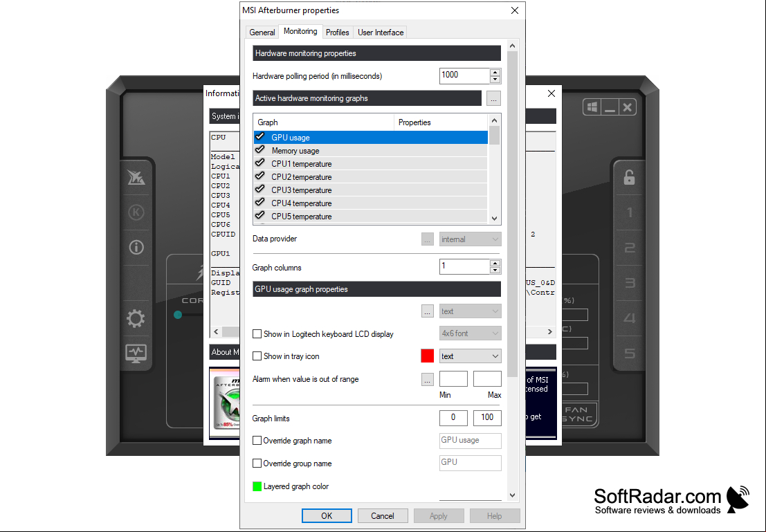Switch to the Profiles tab
This screenshot has width=766, height=532.
coord(337,33)
